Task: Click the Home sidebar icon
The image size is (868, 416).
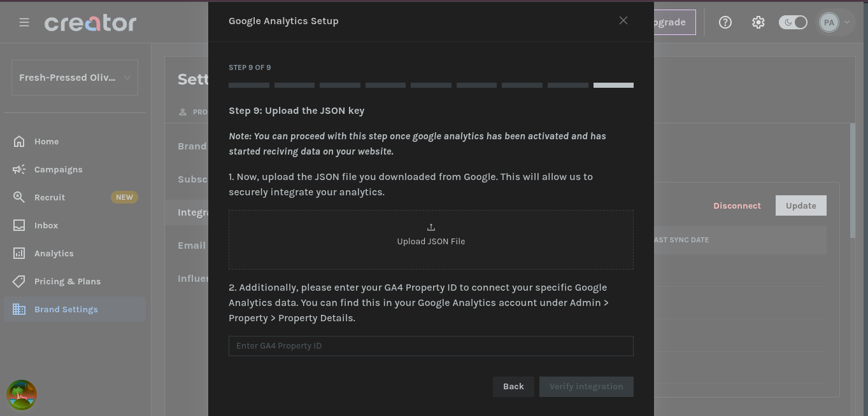Action: coord(19,141)
